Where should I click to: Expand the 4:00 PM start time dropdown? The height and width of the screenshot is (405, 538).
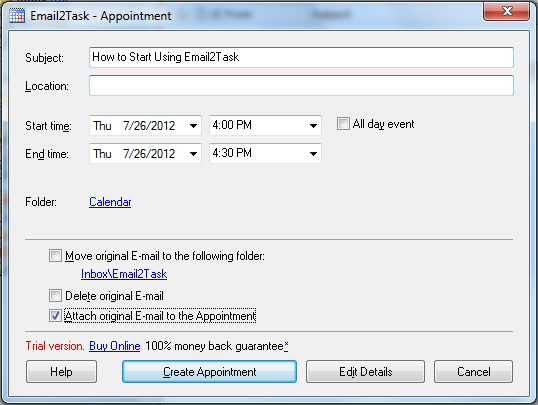click(313, 126)
